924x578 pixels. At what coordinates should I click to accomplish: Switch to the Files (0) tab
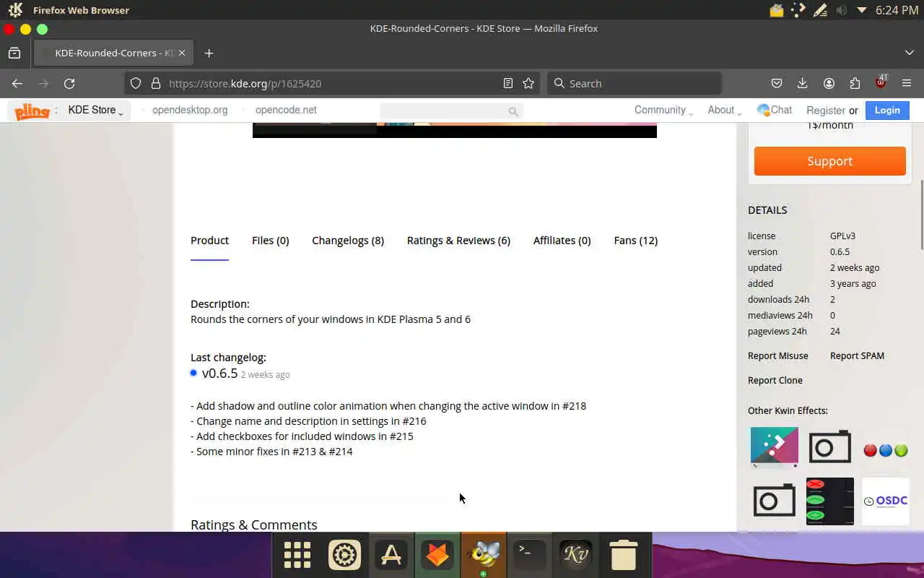pos(270,241)
